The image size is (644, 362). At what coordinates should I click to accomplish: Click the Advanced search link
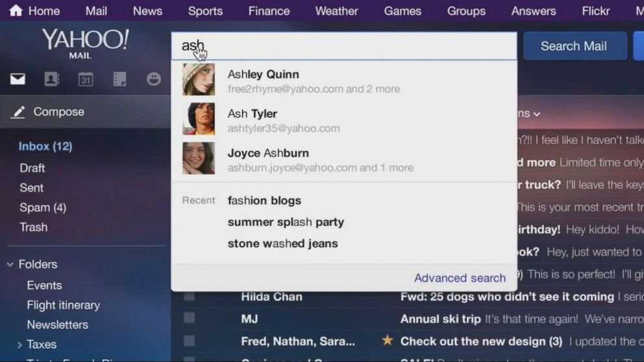pyautogui.click(x=460, y=278)
